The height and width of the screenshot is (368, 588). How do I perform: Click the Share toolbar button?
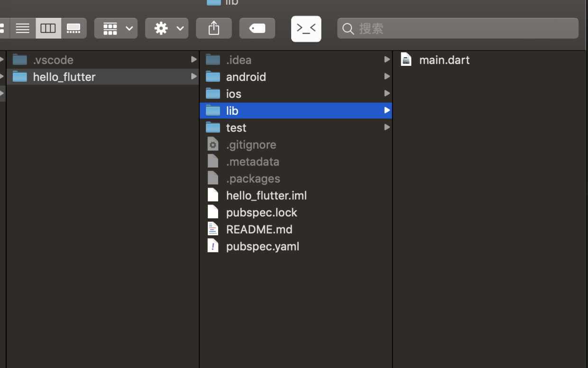click(x=214, y=28)
